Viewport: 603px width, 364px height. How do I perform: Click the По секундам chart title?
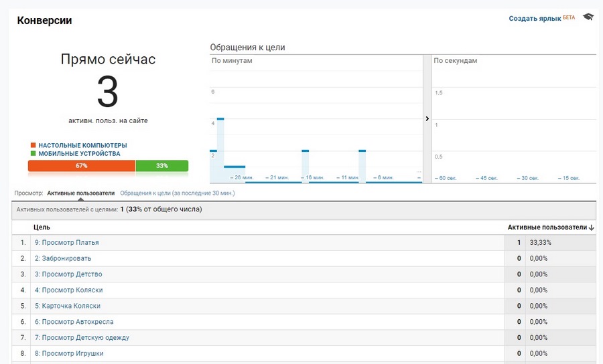pyautogui.click(x=456, y=61)
